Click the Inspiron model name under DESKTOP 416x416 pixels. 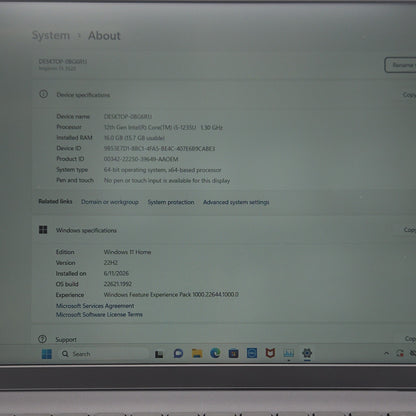[x=57, y=68]
